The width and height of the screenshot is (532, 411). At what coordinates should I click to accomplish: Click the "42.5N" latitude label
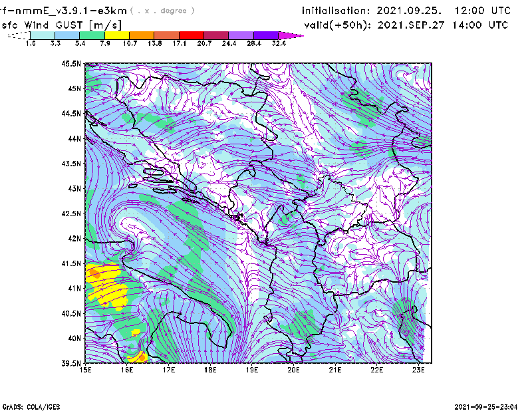click(71, 213)
